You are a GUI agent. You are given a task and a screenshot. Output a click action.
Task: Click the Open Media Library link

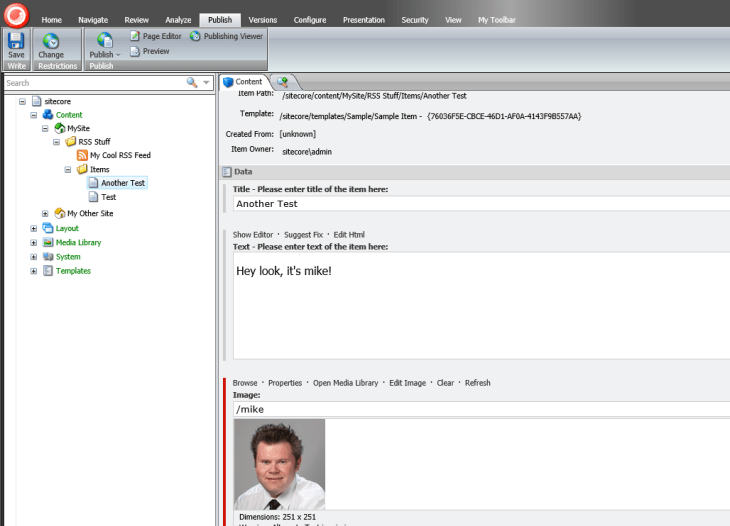pos(345,383)
